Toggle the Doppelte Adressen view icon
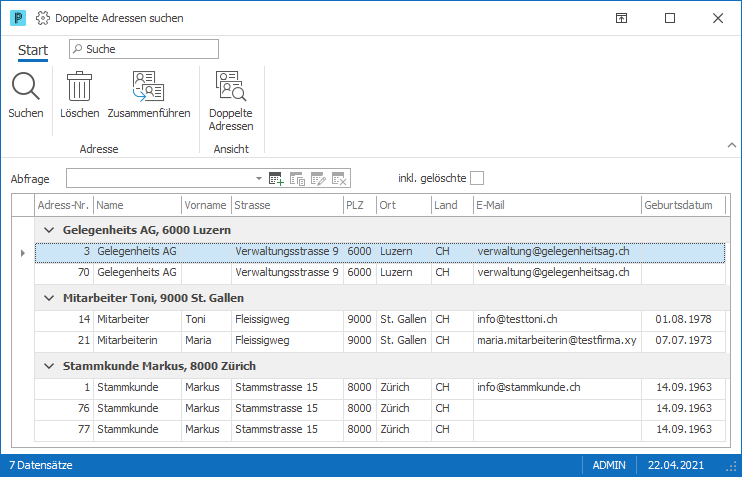 (231, 86)
